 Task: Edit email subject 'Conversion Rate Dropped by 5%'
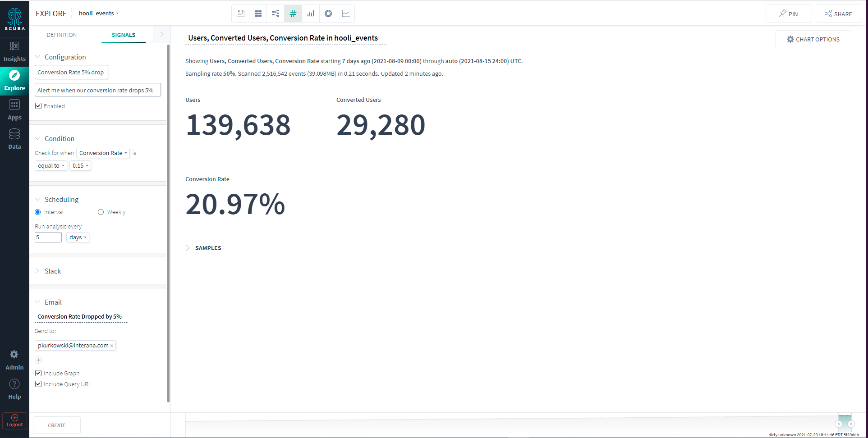coord(81,317)
